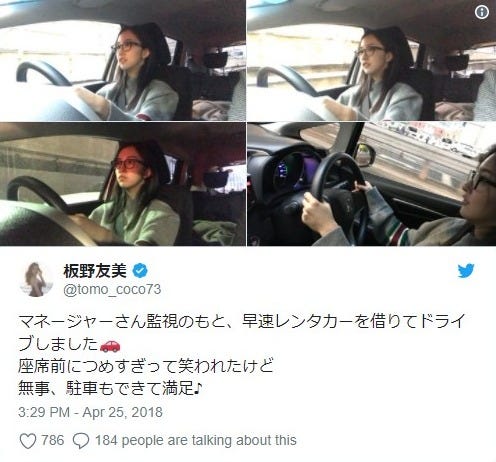Click the 786 likes count
This screenshot has width=496, height=462.
[x=53, y=440]
